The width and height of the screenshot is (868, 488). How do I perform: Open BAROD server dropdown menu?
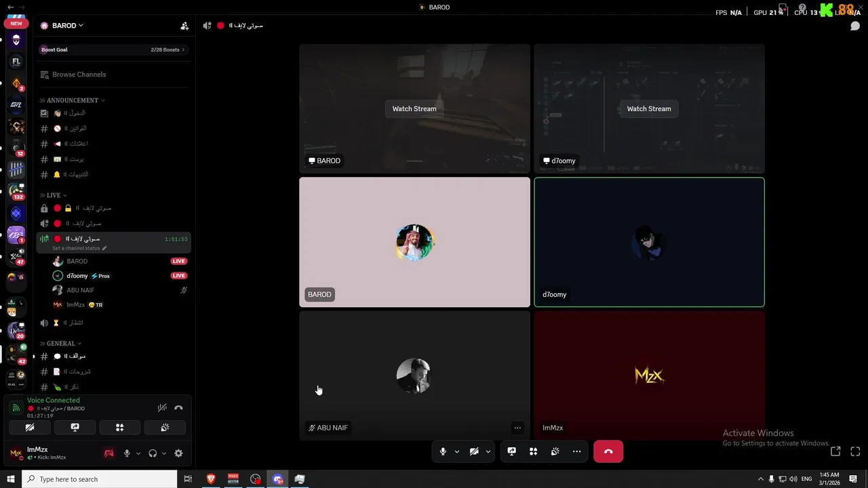[68, 25]
